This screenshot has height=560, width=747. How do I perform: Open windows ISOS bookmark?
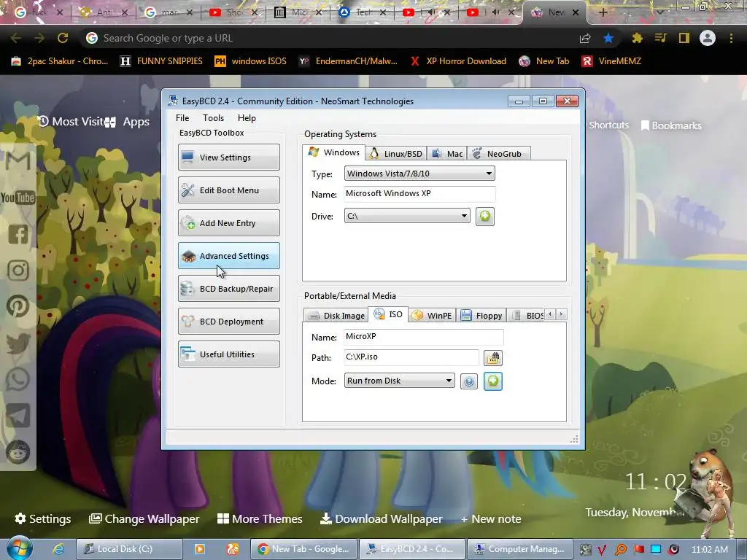tap(251, 61)
